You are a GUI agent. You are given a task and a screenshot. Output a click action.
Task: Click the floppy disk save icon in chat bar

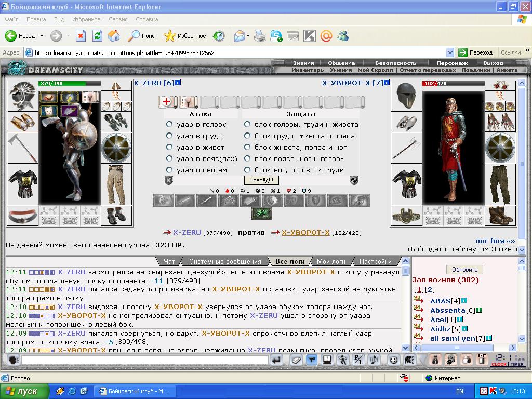click(x=327, y=360)
